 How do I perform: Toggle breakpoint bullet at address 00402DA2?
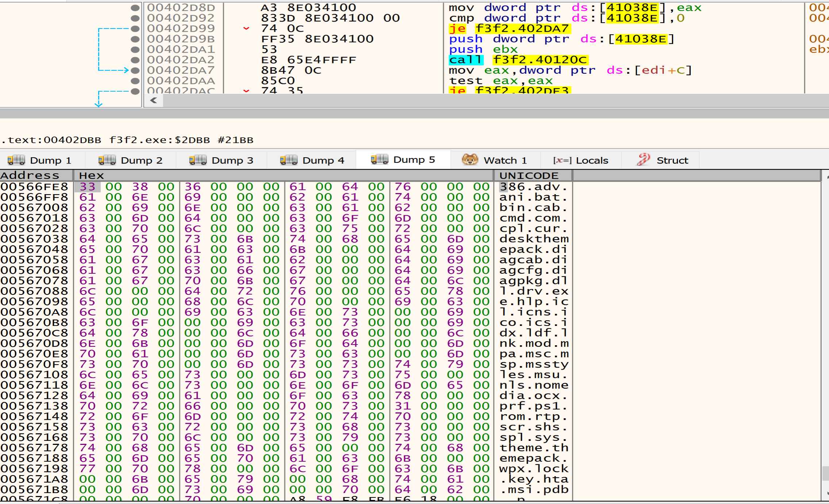pos(135,60)
